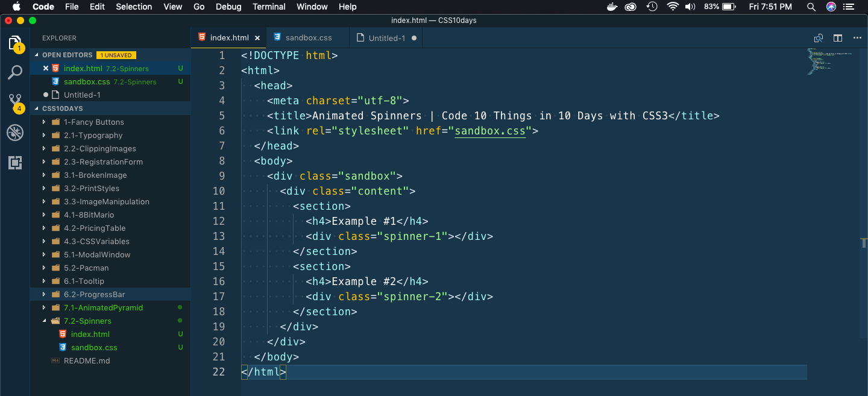Close index.html in Open Editors list
868x396 pixels.
(x=46, y=68)
